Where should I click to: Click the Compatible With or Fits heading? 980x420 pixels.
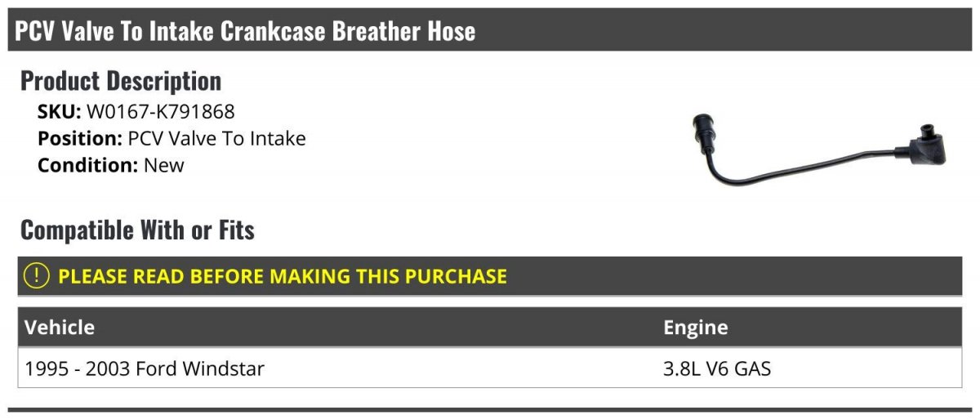[x=137, y=230]
